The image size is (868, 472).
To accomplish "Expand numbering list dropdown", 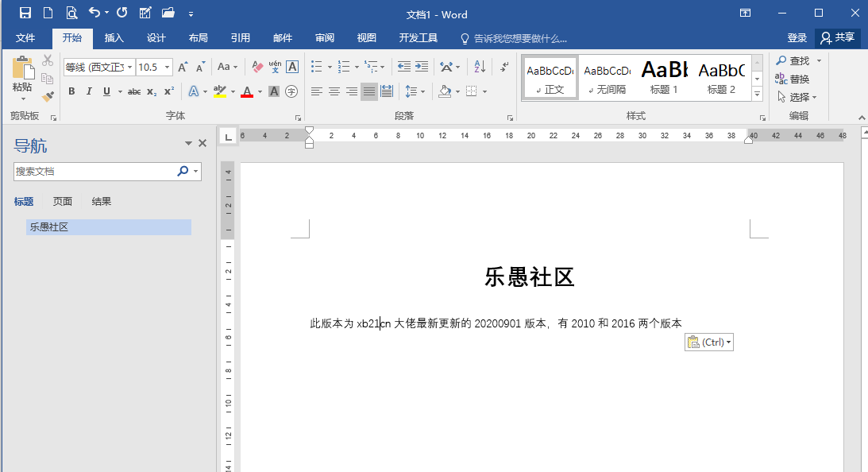I will [x=357, y=68].
